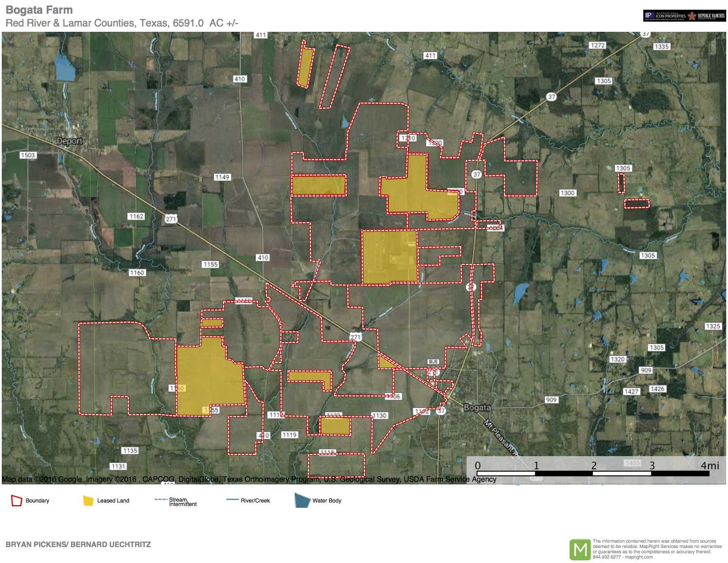Click the map distance scale bar
728x563 pixels.
[593, 473]
